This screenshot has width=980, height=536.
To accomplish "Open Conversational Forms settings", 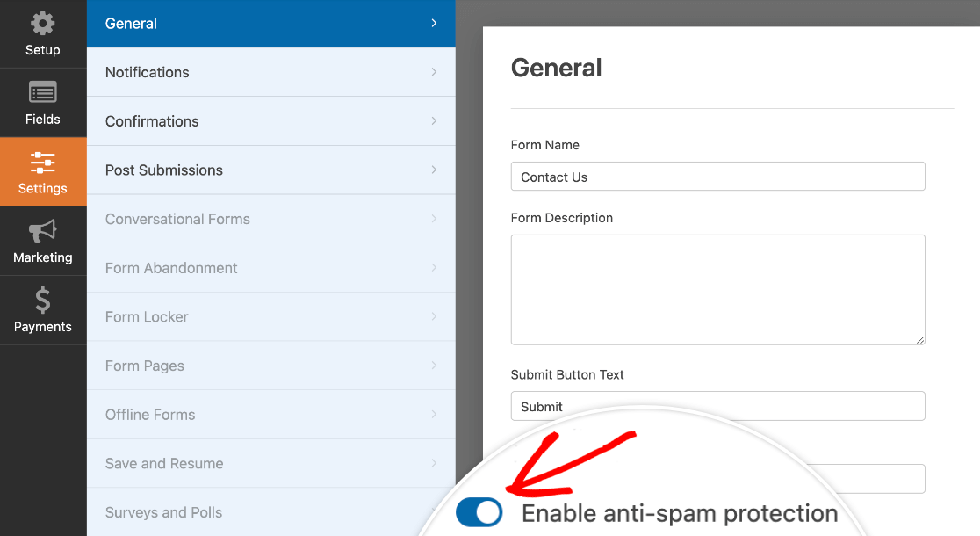I will pyautogui.click(x=270, y=219).
